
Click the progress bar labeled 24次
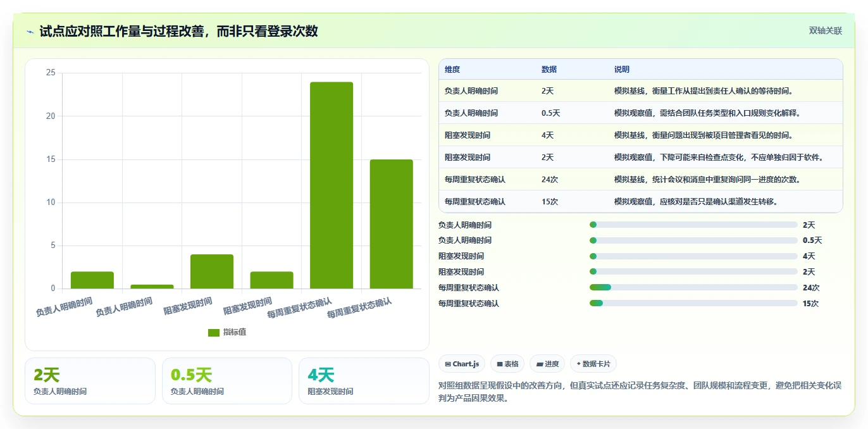(693, 287)
